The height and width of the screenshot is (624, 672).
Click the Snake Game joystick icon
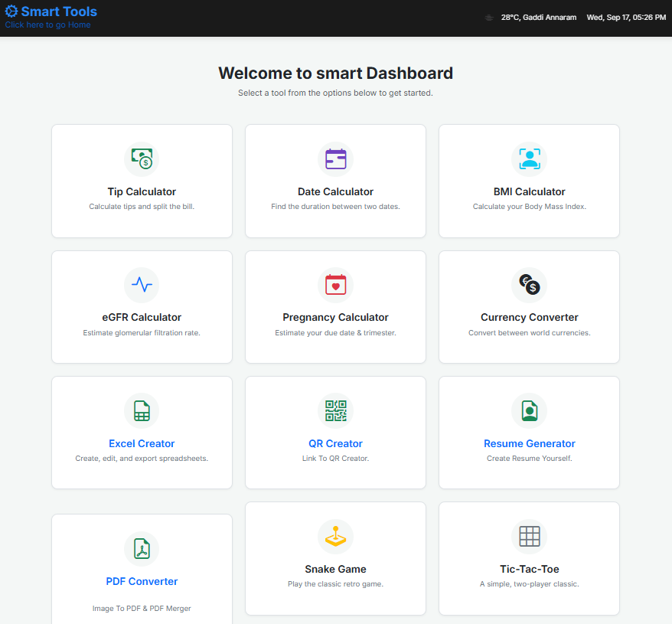335,536
